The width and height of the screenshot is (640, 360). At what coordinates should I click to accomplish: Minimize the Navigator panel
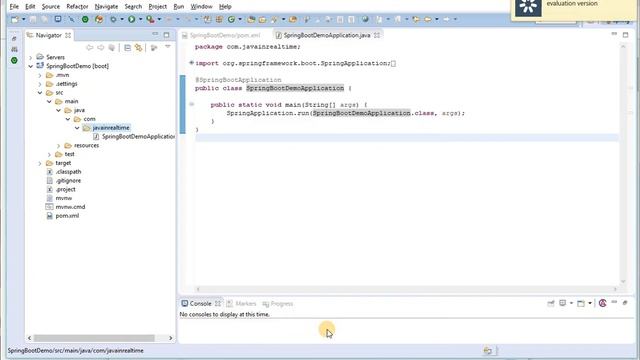[155, 35]
